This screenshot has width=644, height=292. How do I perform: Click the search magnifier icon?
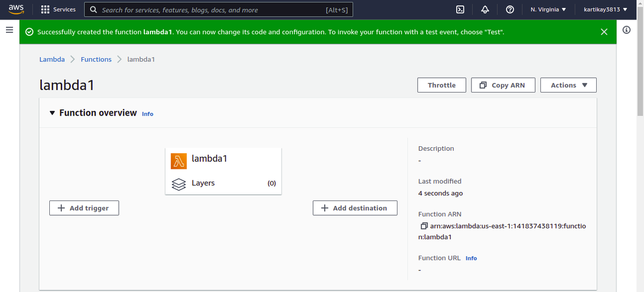[x=93, y=10]
